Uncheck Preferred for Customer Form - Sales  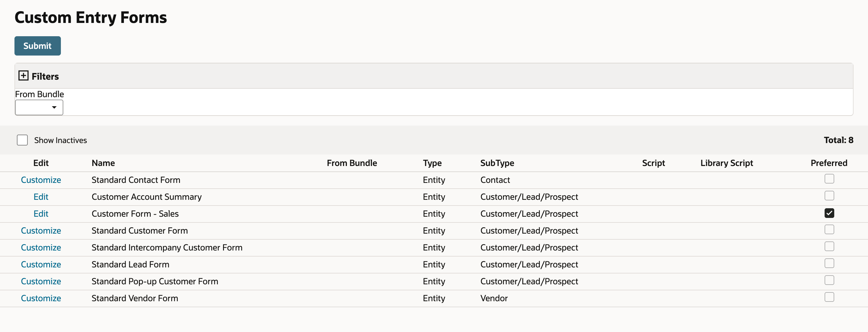829,213
